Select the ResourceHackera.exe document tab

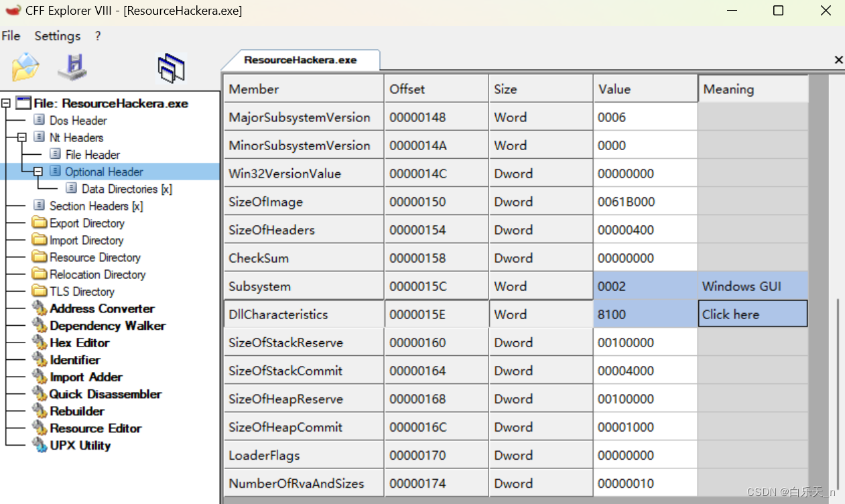click(x=300, y=60)
